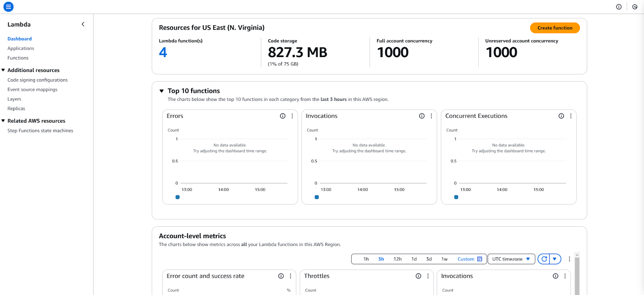Screen dimensions: 644x295
Task: Select the 12h time range
Action: 398,259
